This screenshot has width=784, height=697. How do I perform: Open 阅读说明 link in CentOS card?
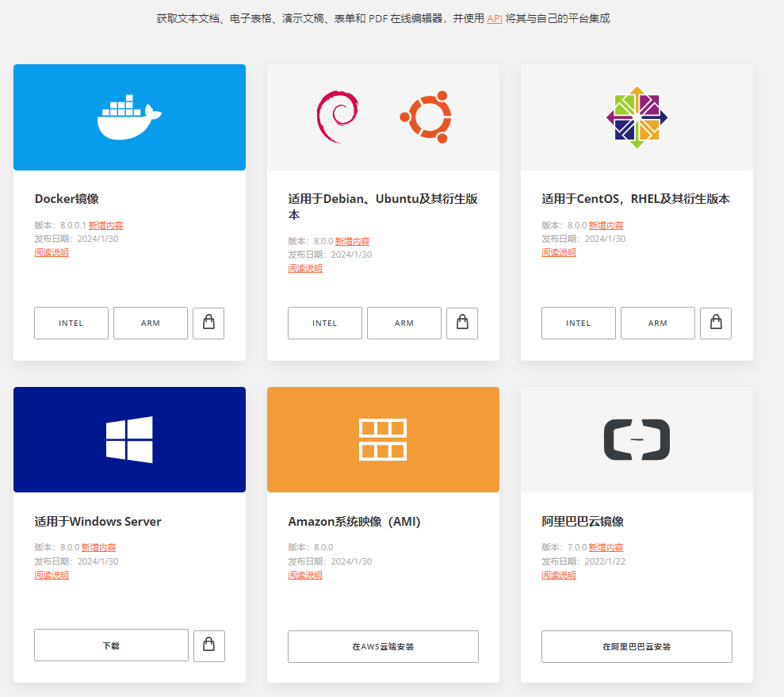click(559, 252)
